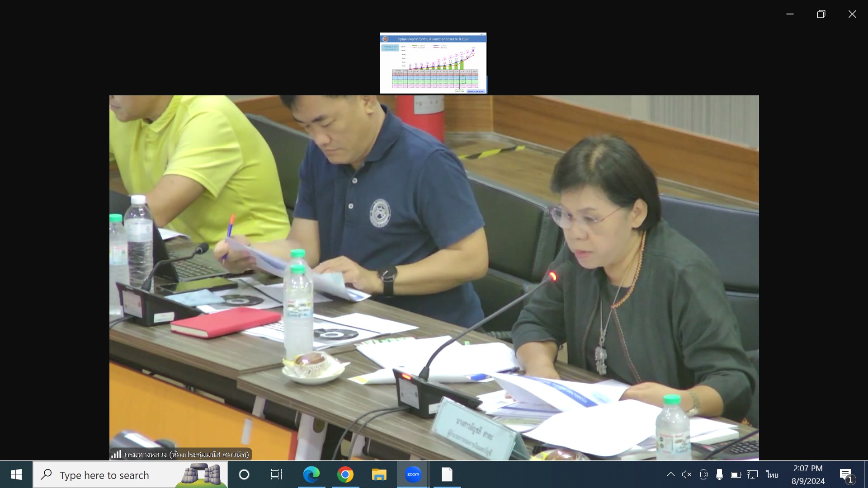Open Google Chrome from the taskbar
This screenshot has width=868, height=488.
pos(345,474)
